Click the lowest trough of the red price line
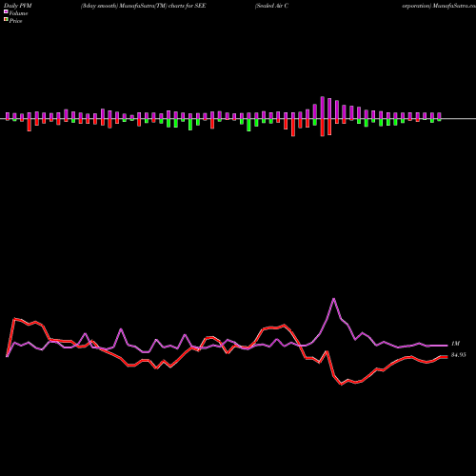 342,385
